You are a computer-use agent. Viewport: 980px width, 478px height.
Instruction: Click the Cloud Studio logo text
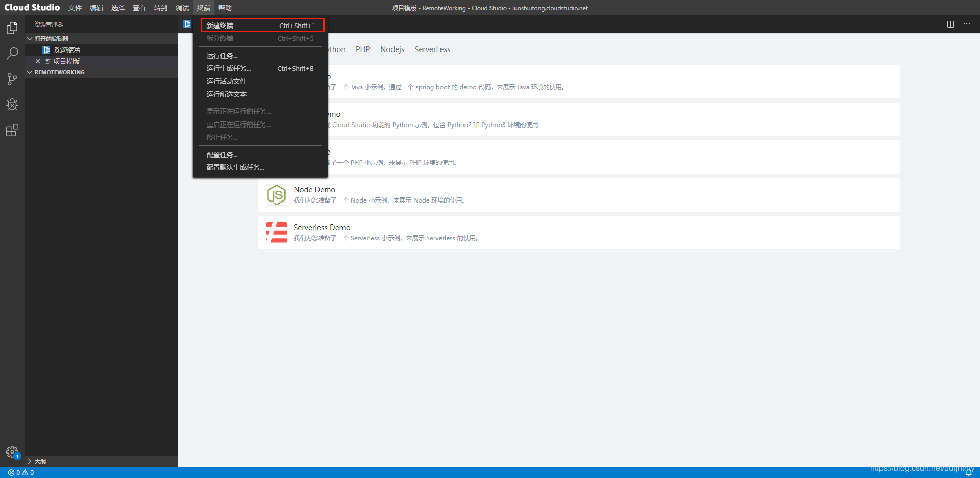[x=32, y=7]
